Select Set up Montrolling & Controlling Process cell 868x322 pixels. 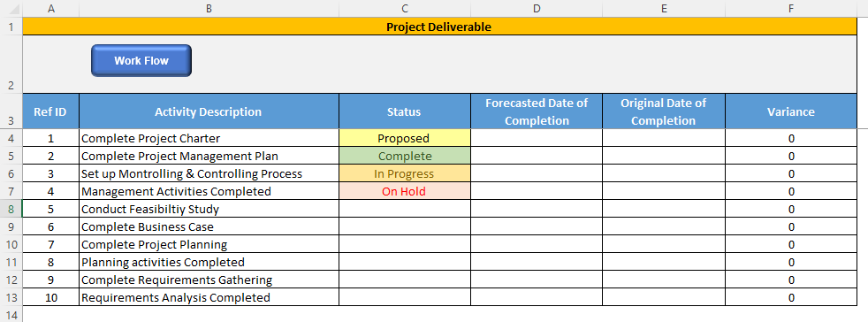(209, 173)
